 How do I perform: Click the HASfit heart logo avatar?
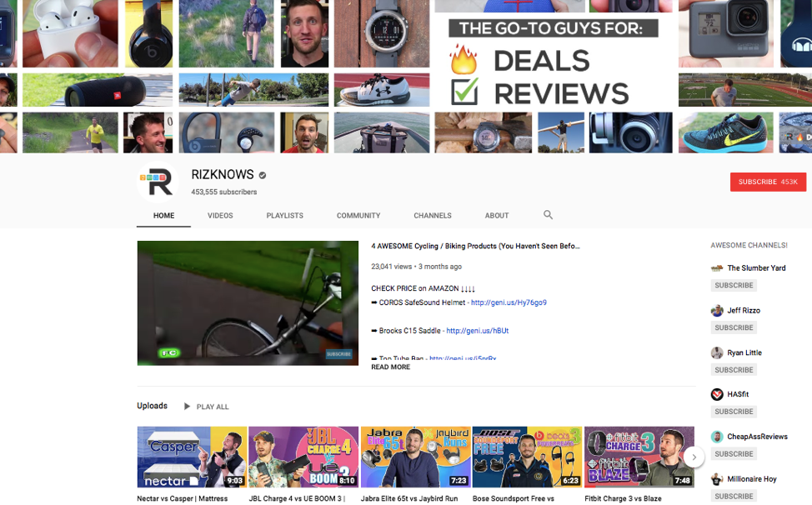tap(716, 394)
